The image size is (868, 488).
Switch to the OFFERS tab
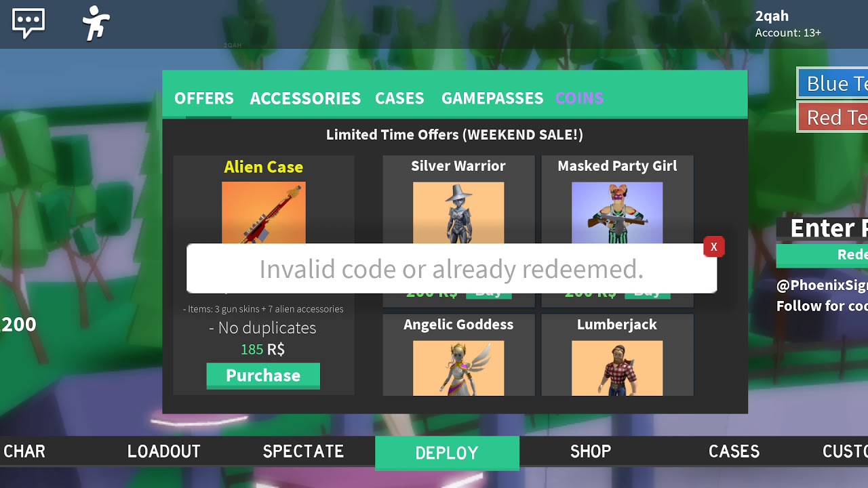[204, 98]
